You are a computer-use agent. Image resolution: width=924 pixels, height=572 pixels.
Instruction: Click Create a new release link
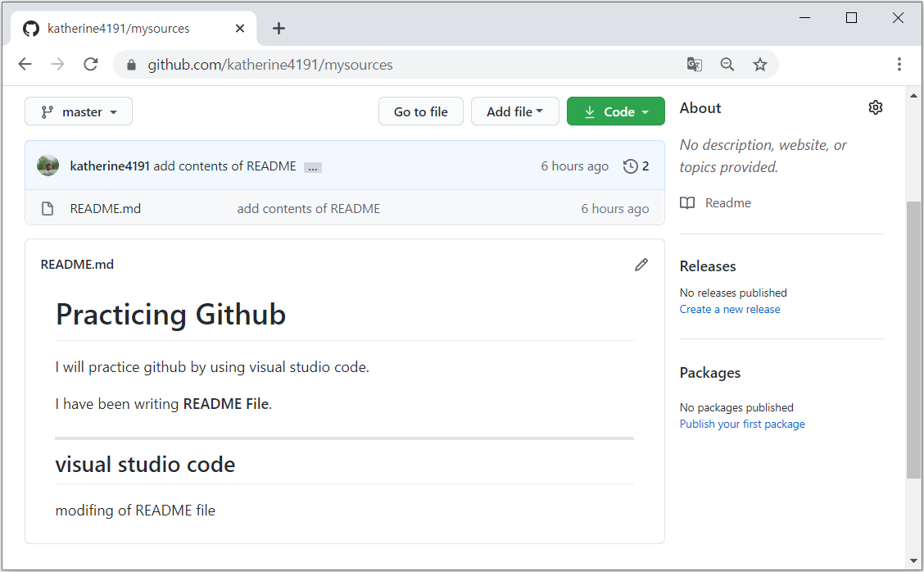[x=730, y=309]
